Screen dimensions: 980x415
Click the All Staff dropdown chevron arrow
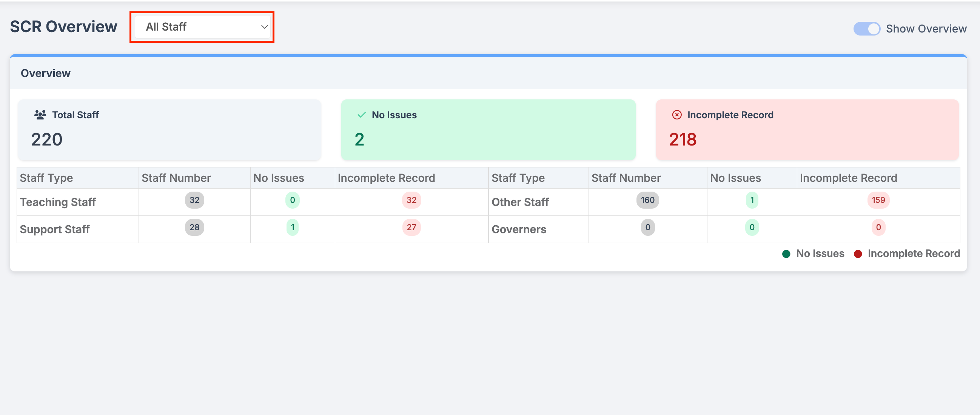(x=264, y=27)
